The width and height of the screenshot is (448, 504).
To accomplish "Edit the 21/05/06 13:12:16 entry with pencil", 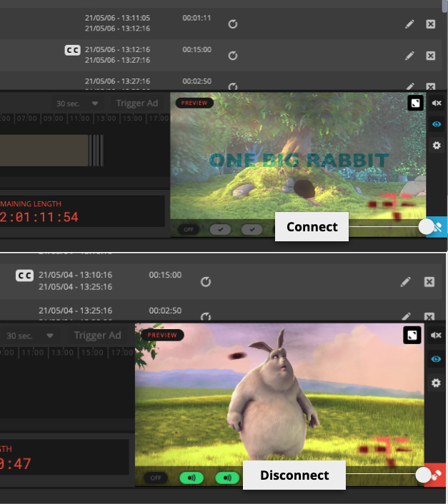I will [409, 56].
